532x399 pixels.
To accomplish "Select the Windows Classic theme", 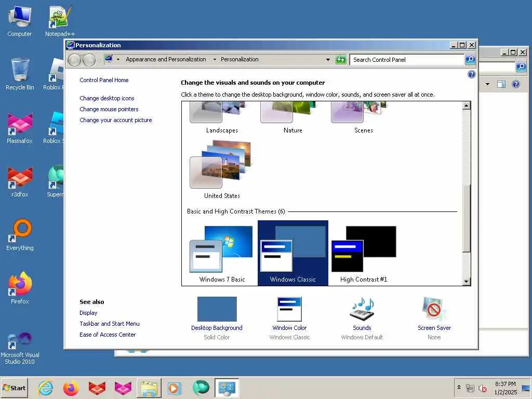I will coord(293,253).
